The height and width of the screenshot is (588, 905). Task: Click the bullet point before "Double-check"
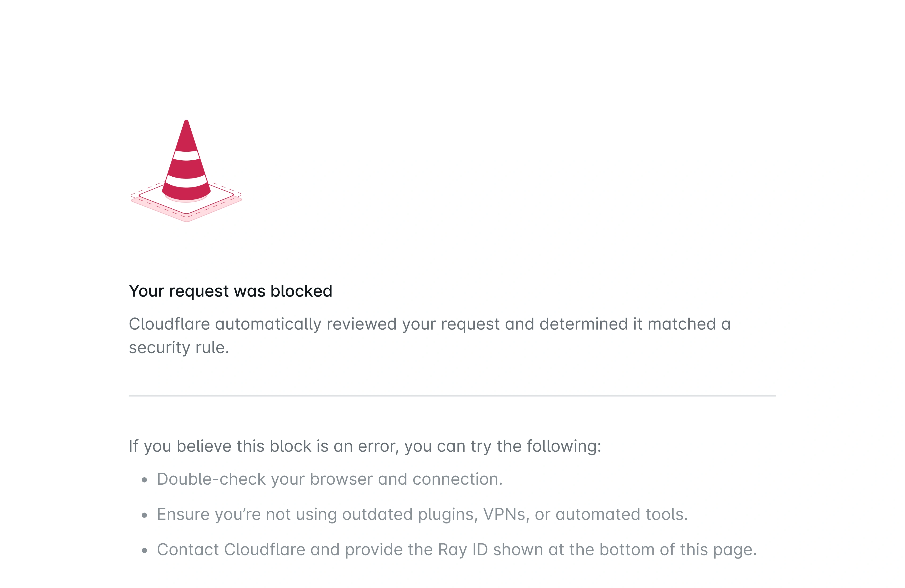pos(144,480)
